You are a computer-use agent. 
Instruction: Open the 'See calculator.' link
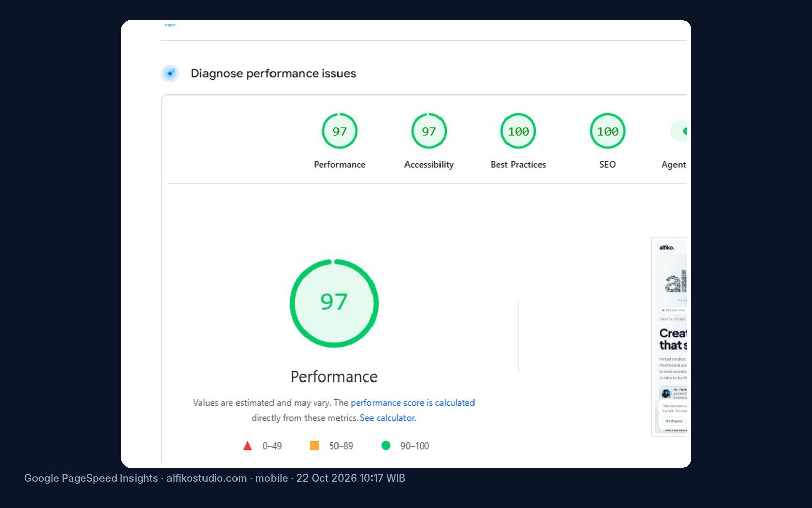pyautogui.click(x=388, y=418)
